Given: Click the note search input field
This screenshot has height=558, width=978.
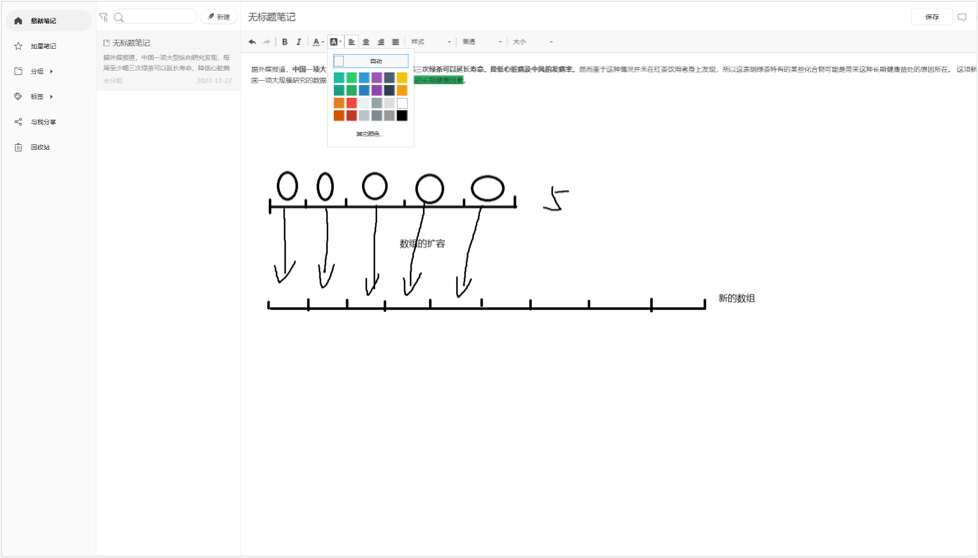Looking at the screenshot, I should [x=158, y=17].
